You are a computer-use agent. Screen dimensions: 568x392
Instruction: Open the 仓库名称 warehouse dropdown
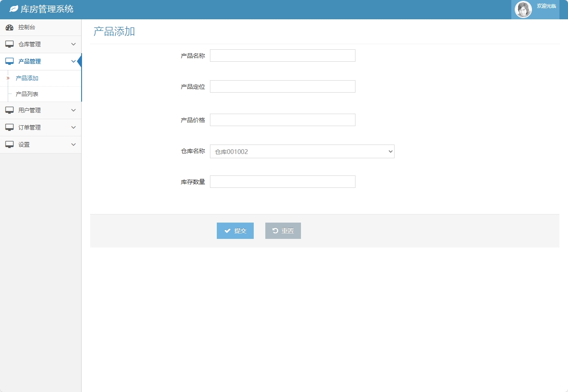(302, 151)
